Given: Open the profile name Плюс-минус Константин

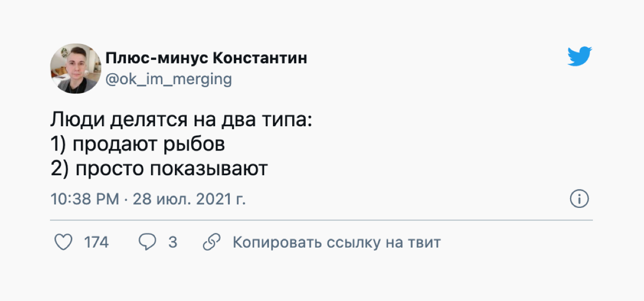Looking at the screenshot, I should (x=206, y=58).
